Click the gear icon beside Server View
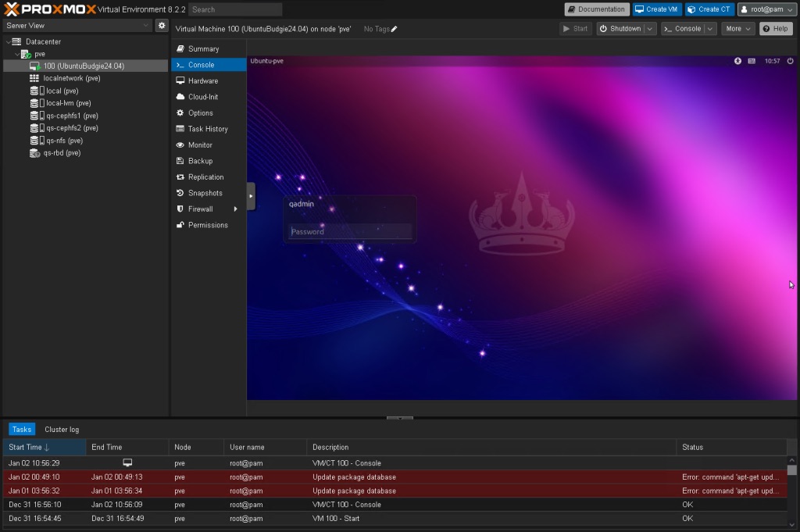 pos(162,26)
